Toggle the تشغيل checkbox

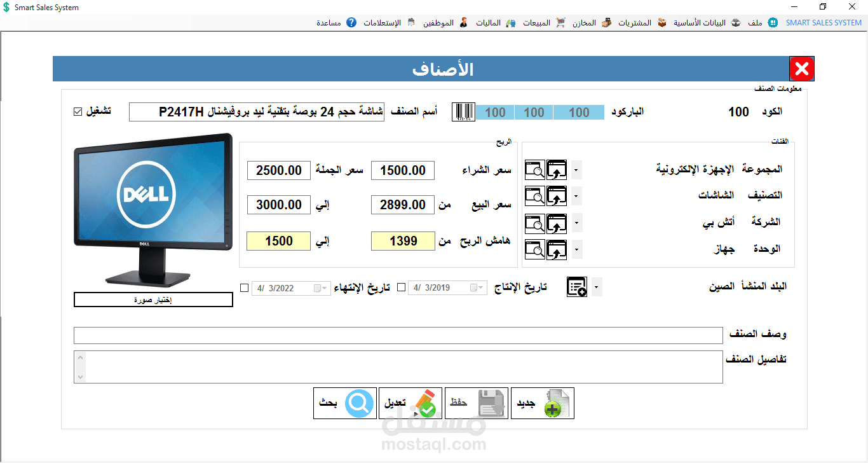pos(78,112)
